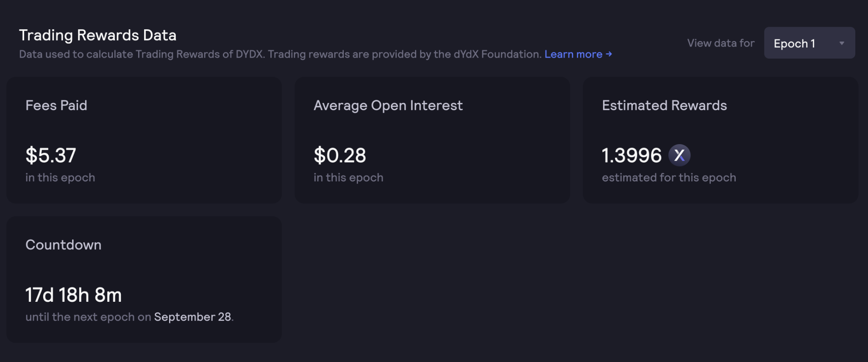Viewport: 868px width, 362px height.
Task: Click the 17d 18h 8m timer
Action: (x=73, y=295)
